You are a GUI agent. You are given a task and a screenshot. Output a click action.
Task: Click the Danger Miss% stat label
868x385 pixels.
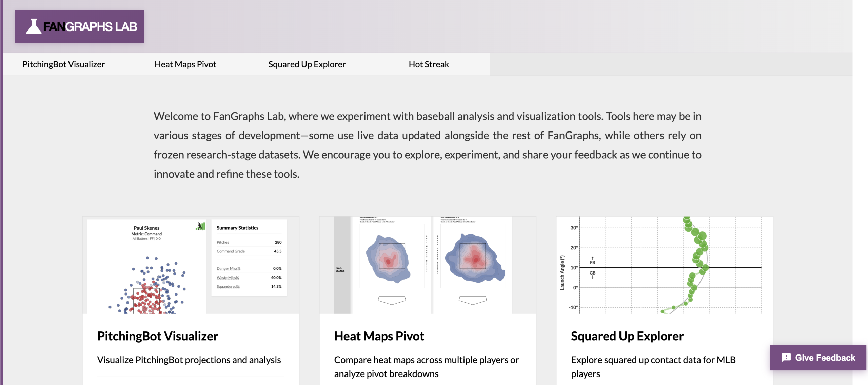point(229,269)
